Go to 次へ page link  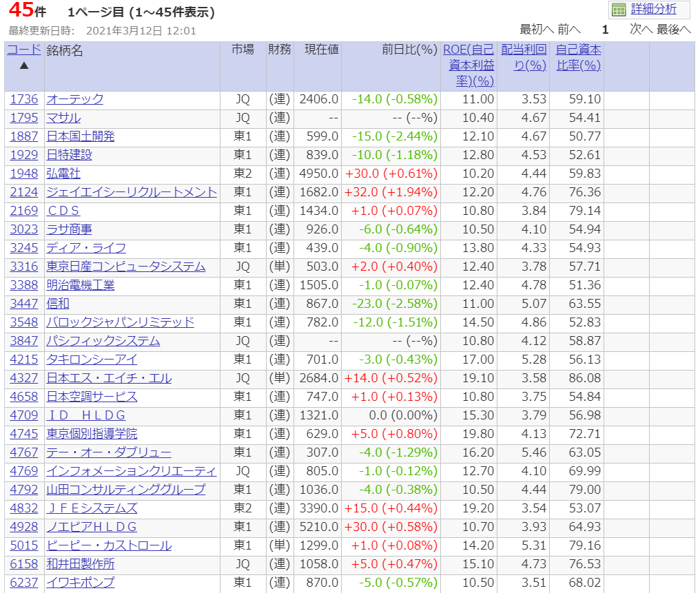[641, 30]
